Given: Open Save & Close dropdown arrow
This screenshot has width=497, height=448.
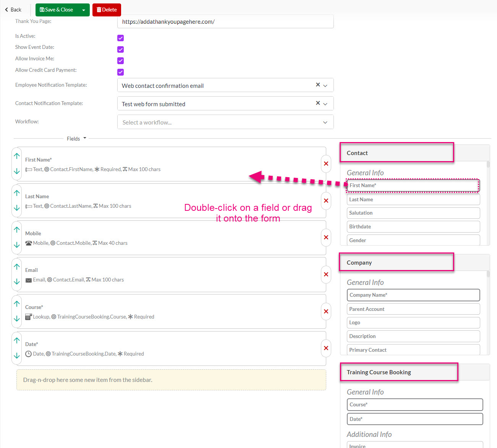Looking at the screenshot, I should point(84,10).
